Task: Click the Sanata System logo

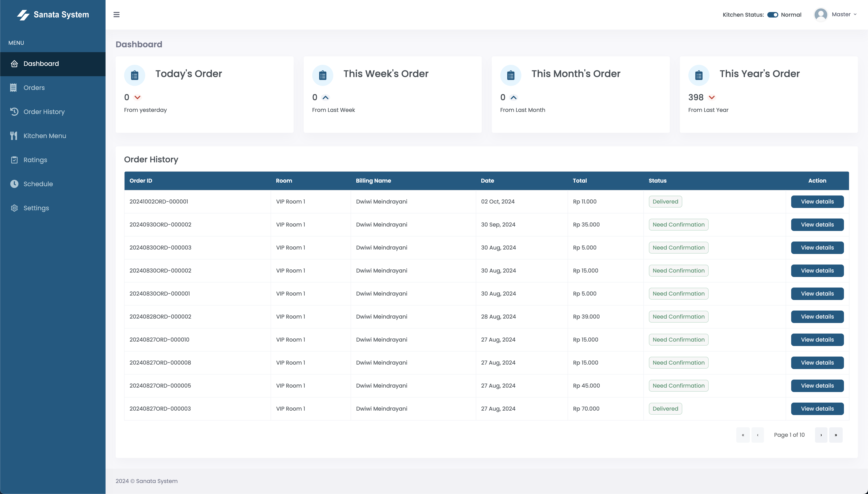Action: (53, 15)
